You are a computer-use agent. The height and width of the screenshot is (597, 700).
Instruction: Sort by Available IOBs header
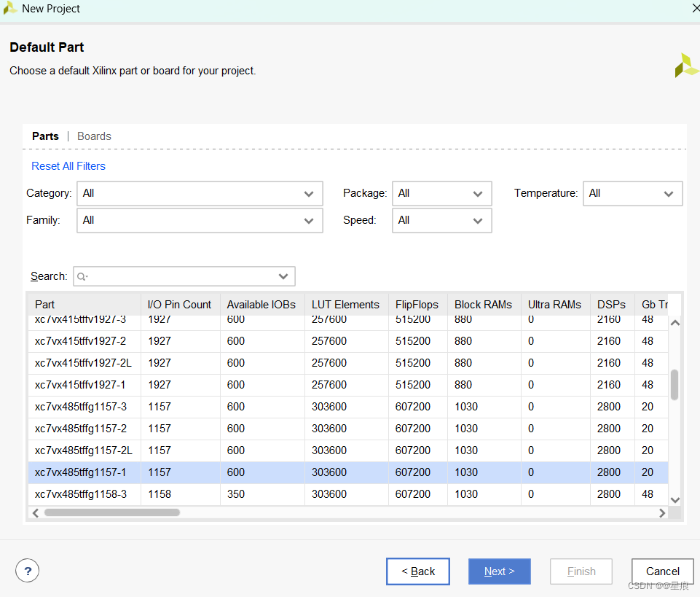click(x=262, y=304)
